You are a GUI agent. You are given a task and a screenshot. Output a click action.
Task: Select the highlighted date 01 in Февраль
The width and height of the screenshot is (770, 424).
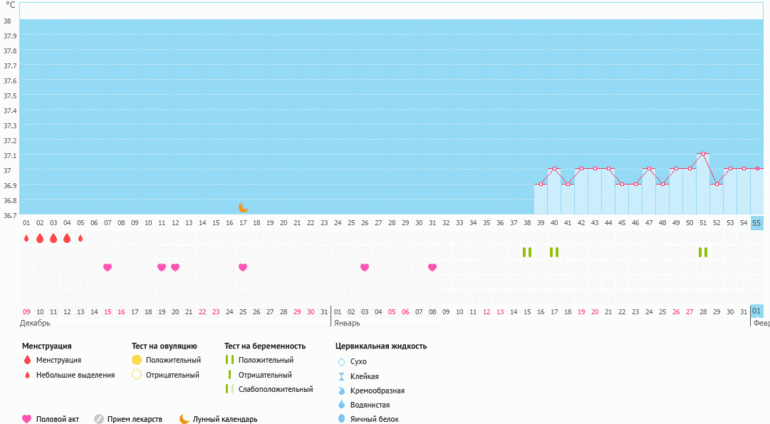tap(757, 311)
